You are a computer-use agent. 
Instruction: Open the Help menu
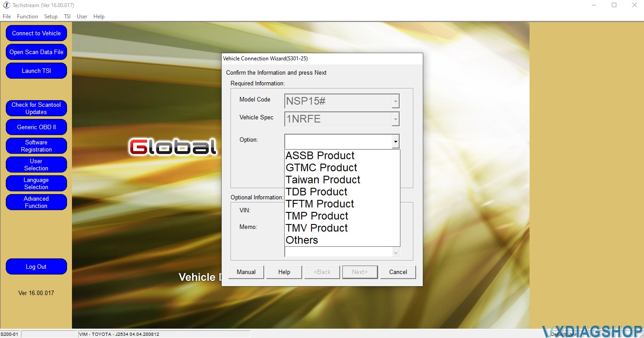pos(99,17)
